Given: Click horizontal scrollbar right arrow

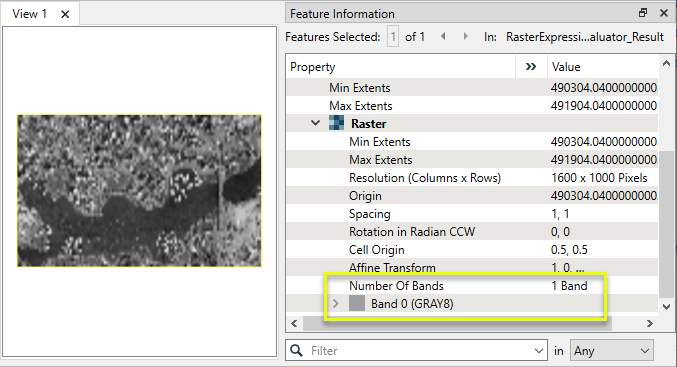Looking at the screenshot, I should coord(649,323).
